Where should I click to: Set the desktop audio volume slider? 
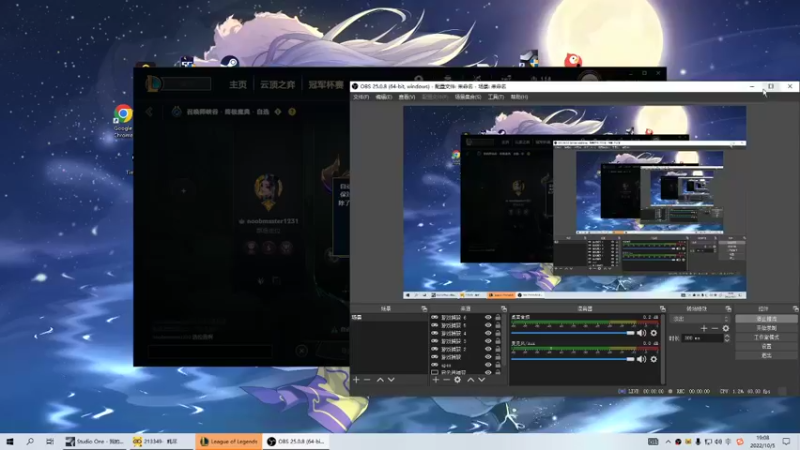point(573,333)
